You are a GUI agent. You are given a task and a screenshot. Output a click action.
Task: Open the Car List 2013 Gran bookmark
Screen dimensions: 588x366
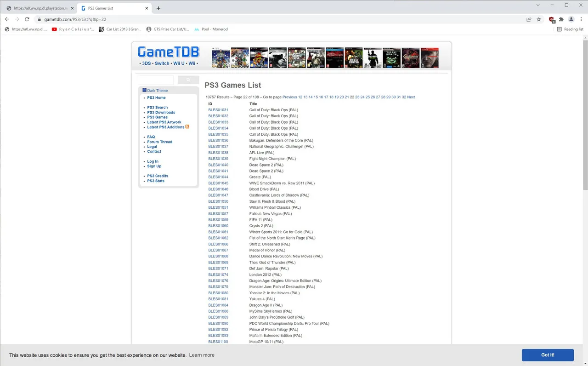tap(120, 29)
